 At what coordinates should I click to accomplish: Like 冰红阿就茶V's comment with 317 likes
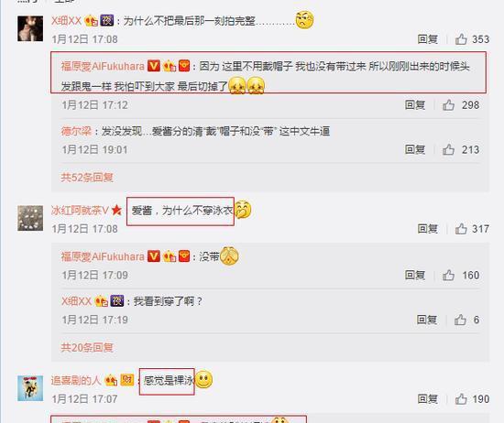461,229
